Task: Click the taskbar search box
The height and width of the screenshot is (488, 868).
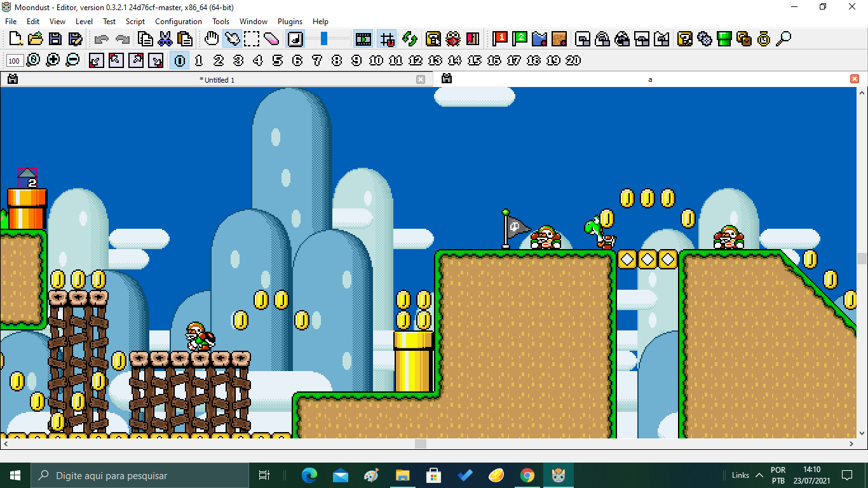Action: 139,475
